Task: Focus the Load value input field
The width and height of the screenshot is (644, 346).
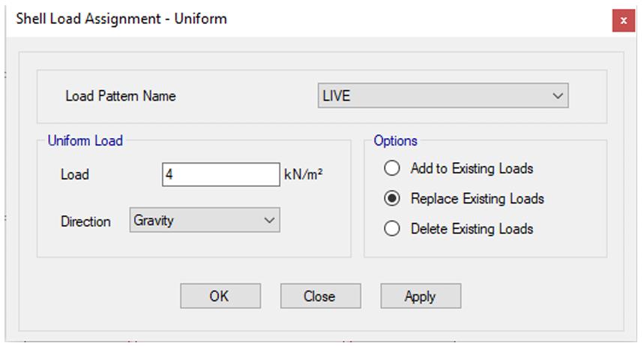Action: pos(220,175)
